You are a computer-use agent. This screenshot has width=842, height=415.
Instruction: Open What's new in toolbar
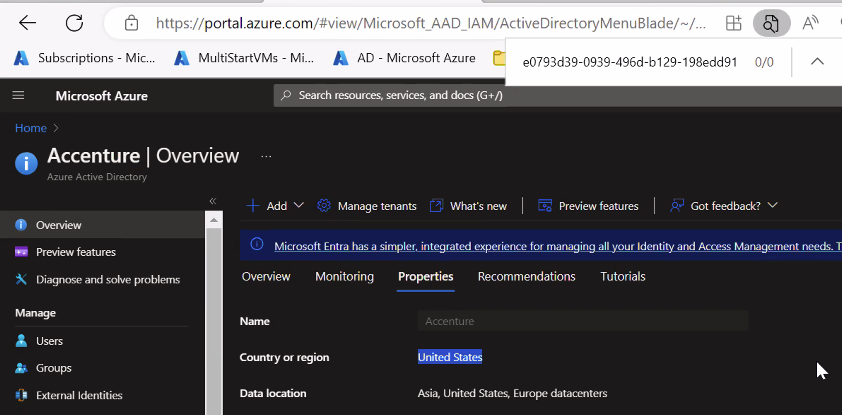coord(468,206)
